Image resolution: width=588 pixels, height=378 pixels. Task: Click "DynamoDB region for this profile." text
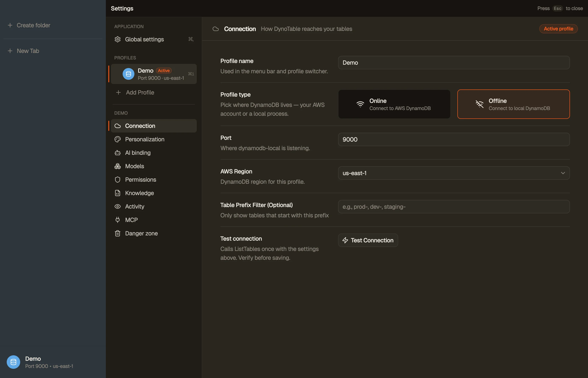point(262,182)
